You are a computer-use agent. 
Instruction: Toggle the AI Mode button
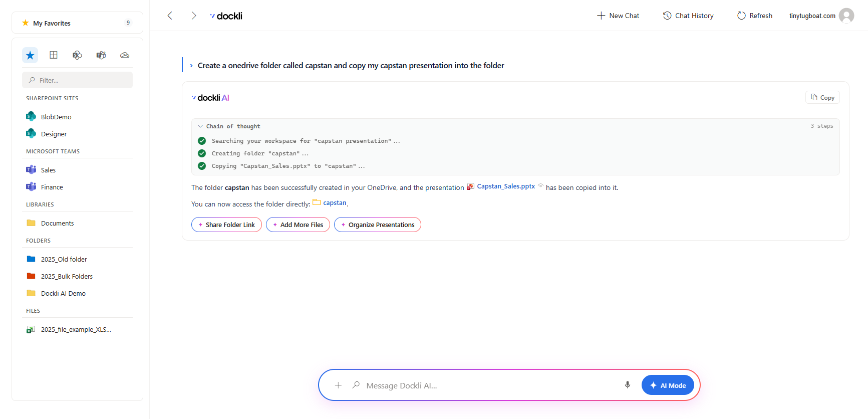point(668,385)
